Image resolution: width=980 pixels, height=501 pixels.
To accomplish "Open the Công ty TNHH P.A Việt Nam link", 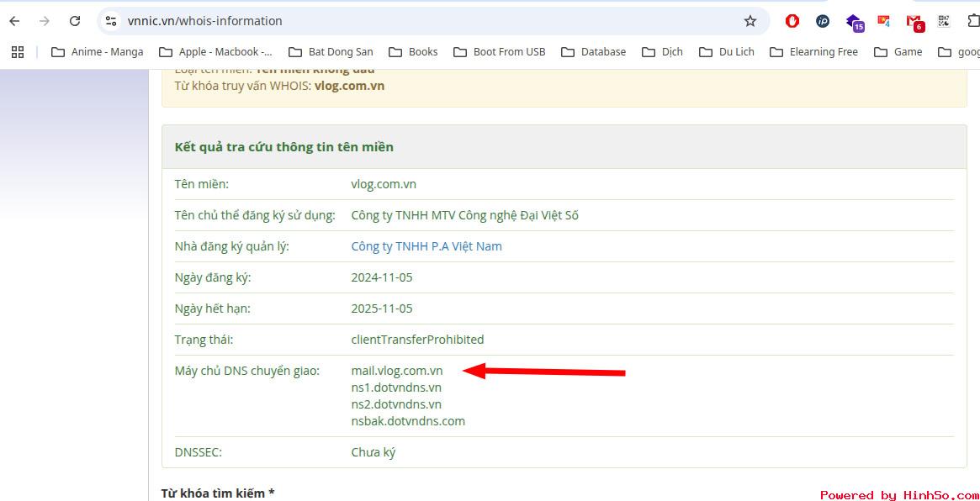I will click(x=426, y=246).
